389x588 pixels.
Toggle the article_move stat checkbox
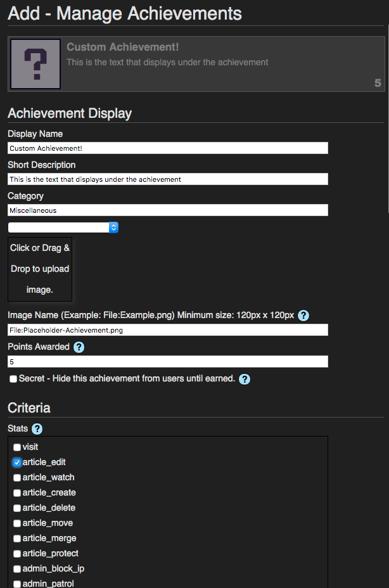click(17, 523)
